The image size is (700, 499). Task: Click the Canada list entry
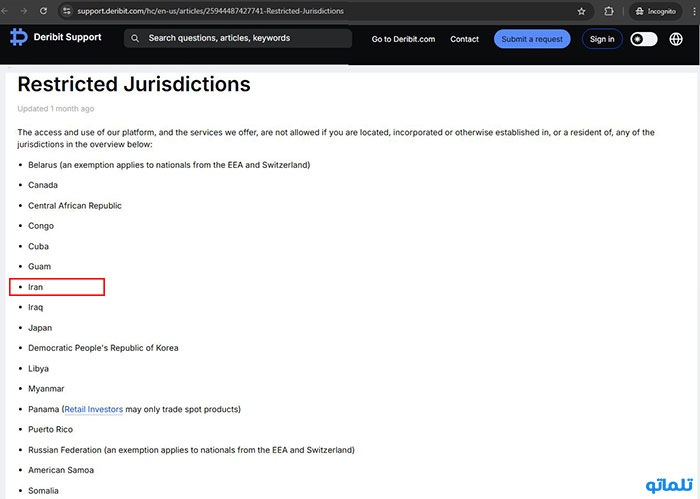click(x=43, y=185)
